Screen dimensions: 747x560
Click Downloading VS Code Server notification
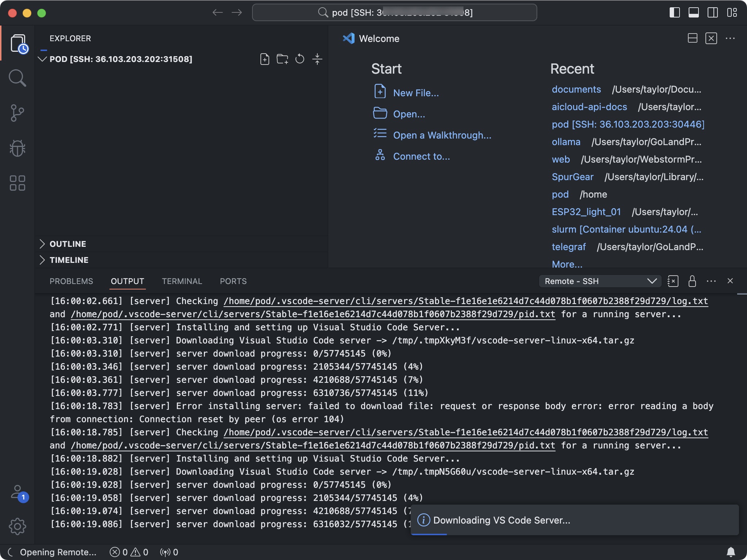[x=574, y=520]
